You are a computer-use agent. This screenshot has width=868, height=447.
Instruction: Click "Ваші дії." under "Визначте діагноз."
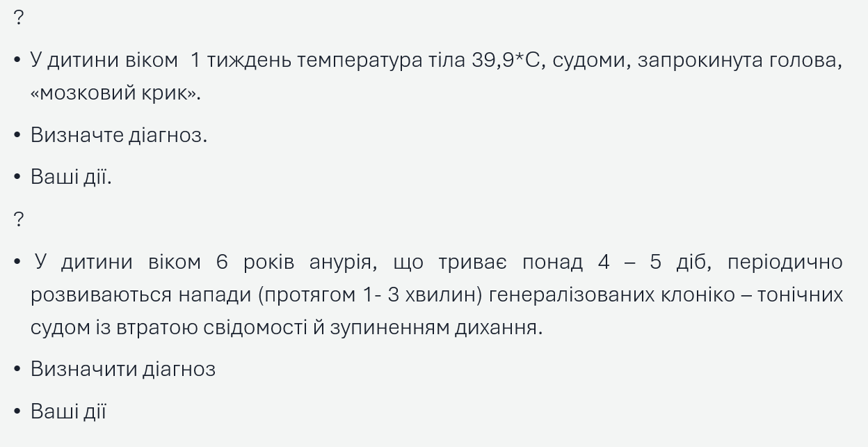[71, 177]
